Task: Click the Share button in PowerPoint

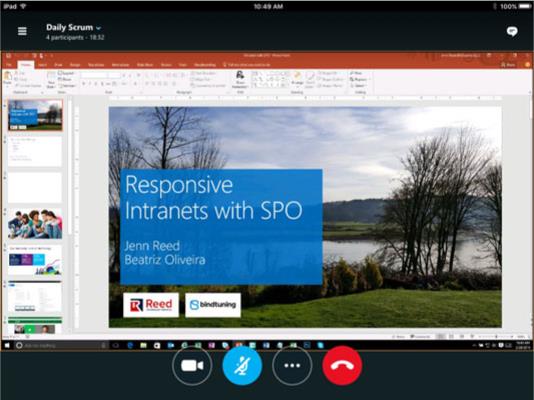Action: click(x=508, y=65)
